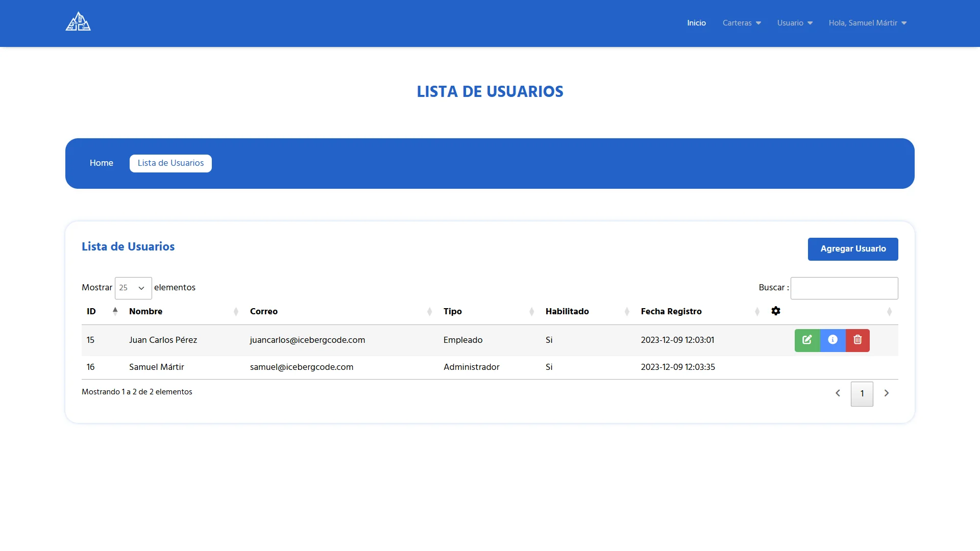Sort table by Nombre column
980x551 pixels.
tap(184, 312)
